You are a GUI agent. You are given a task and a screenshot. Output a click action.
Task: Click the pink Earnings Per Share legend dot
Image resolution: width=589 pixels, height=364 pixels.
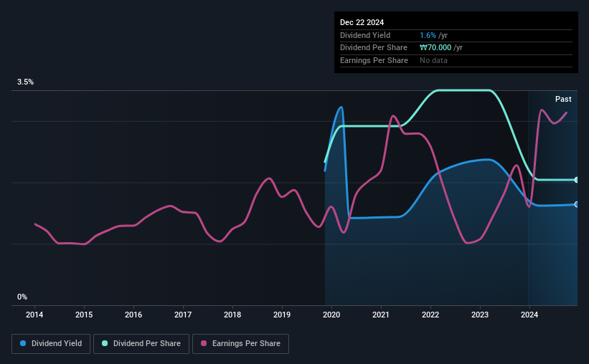pyautogui.click(x=204, y=343)
